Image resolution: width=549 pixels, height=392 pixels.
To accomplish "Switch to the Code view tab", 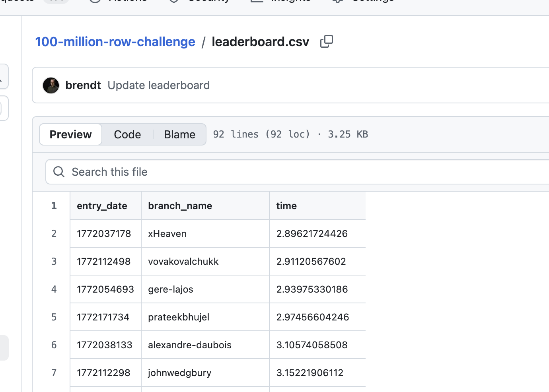I will pos(127,134).
